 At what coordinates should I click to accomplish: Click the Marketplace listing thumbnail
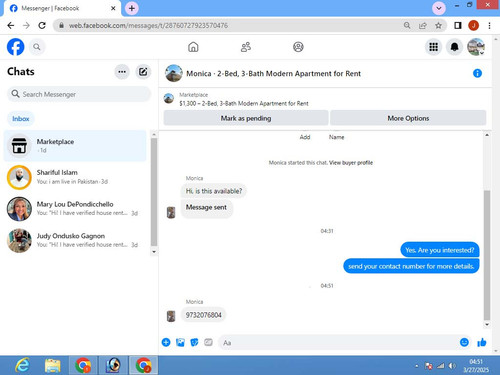click(169, 99)
